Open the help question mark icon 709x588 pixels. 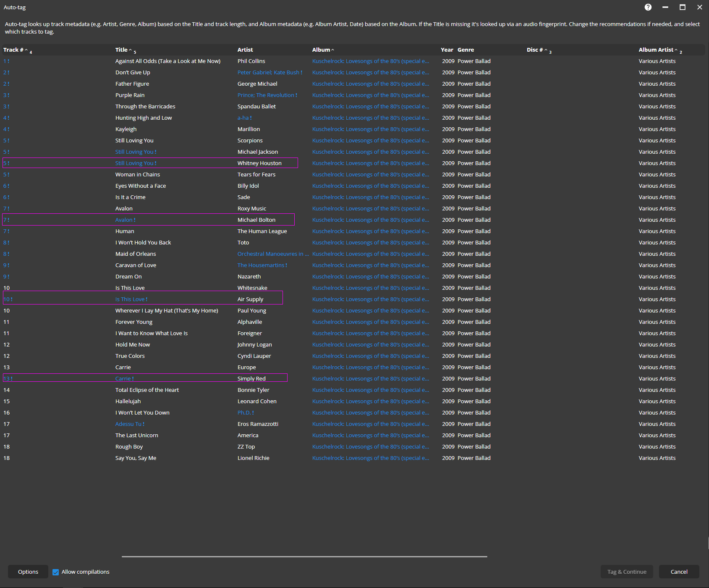[x=648, y=7]
